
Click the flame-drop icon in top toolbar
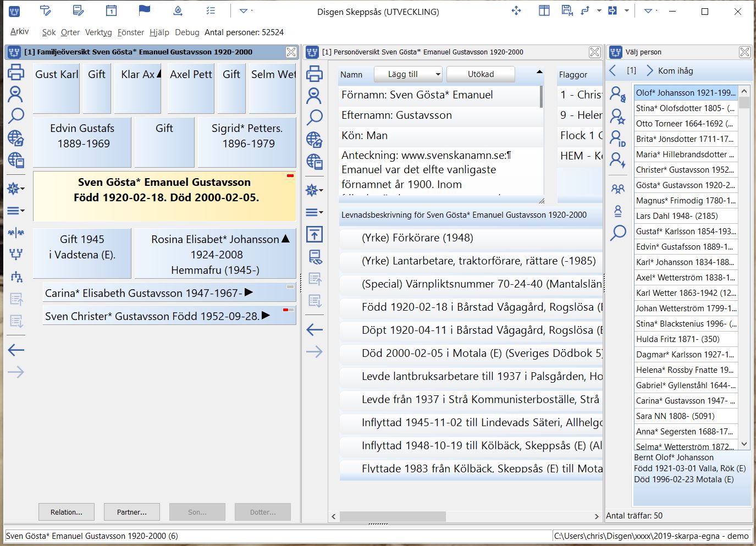click(178, 10)
